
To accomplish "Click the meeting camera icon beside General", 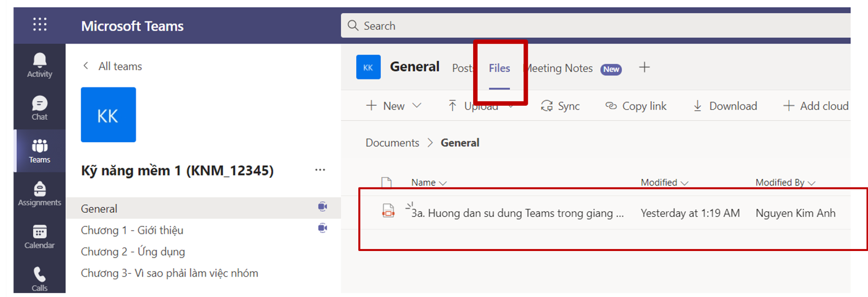I will click(322, 206).
